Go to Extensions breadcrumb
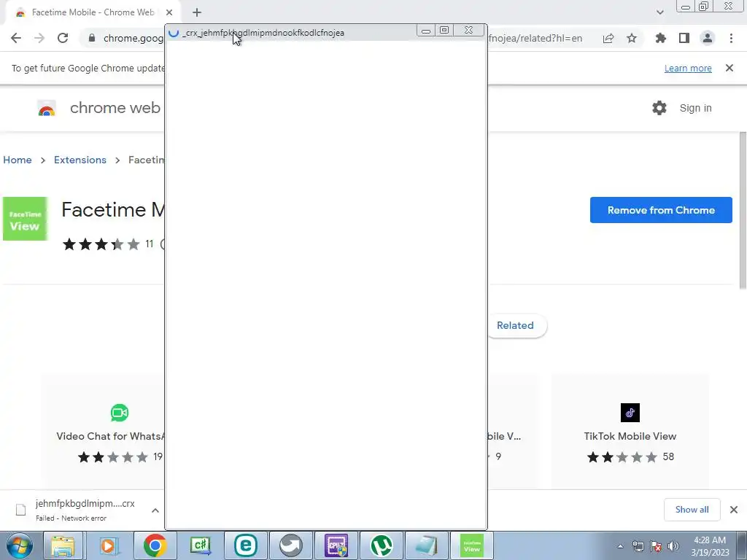This screenshot has height=560, width=747. click(80, 160)
